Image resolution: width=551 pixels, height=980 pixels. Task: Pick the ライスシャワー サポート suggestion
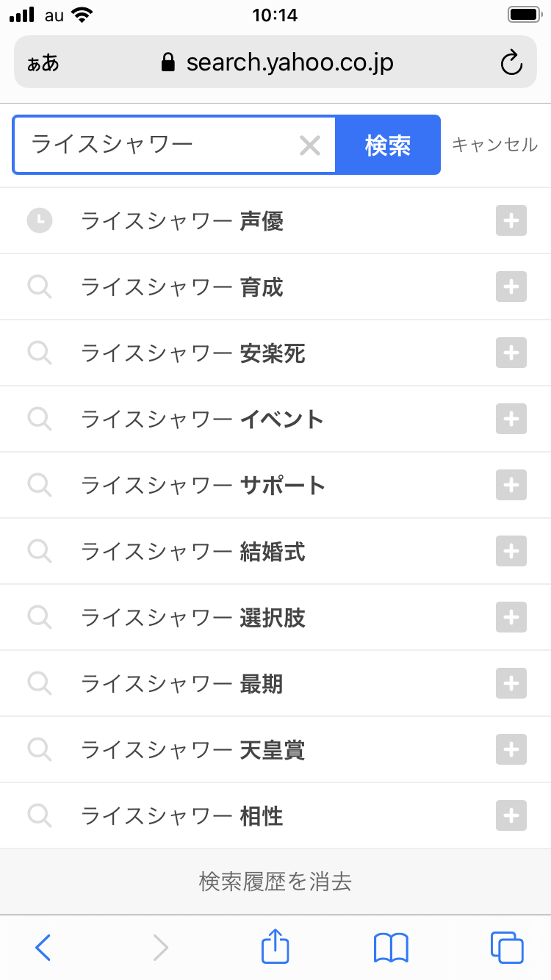tap(203, 486)
